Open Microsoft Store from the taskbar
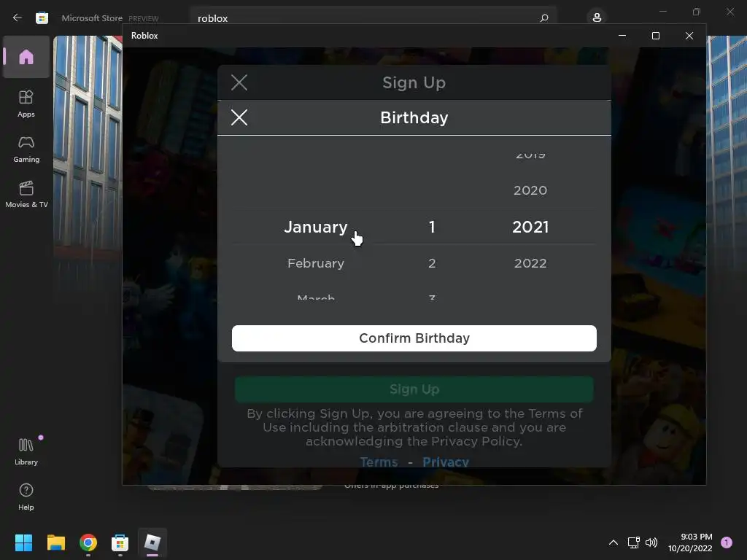 [120, 542]
